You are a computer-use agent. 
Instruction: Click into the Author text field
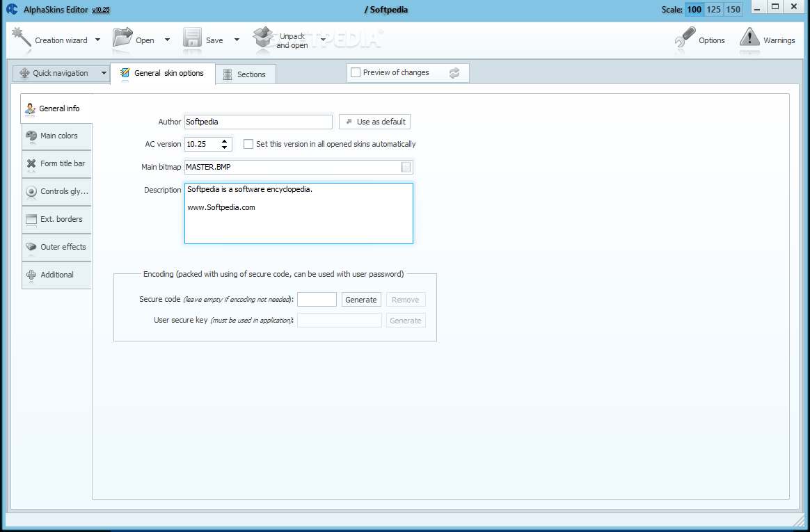[258, 122]
